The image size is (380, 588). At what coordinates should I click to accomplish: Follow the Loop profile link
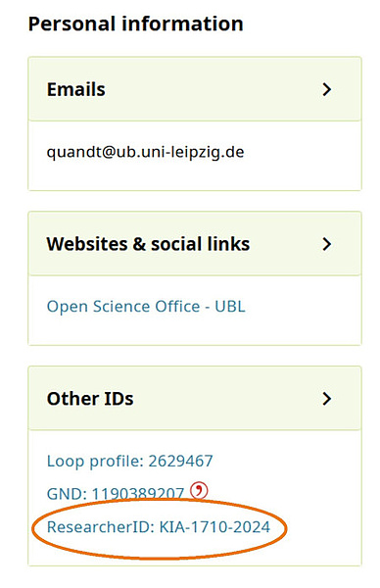click(129, 461)
